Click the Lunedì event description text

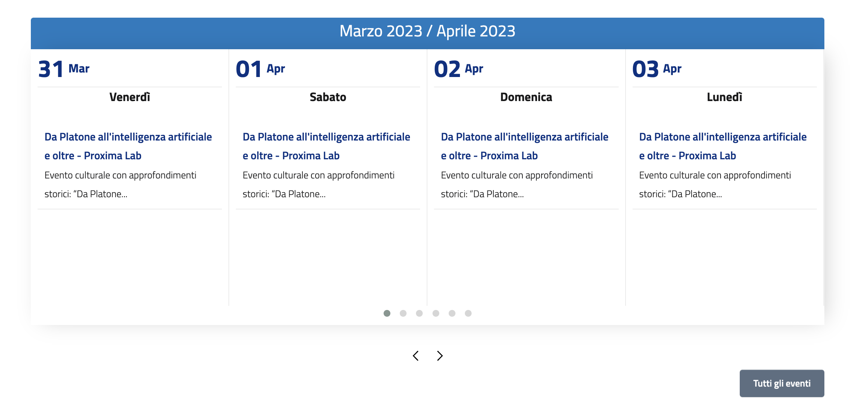pyautogui.click(x=715, y=184)
